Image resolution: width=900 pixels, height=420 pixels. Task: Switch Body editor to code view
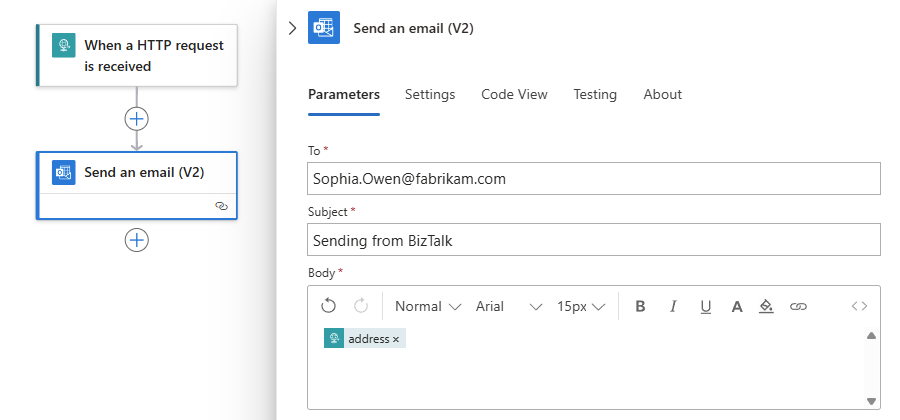(x=859, y=306)
